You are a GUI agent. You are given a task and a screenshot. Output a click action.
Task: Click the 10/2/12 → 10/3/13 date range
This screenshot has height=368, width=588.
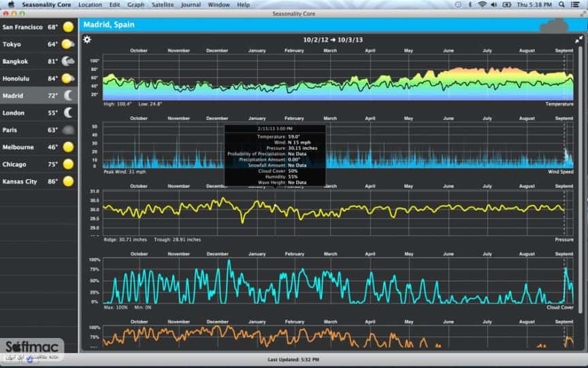333,40
